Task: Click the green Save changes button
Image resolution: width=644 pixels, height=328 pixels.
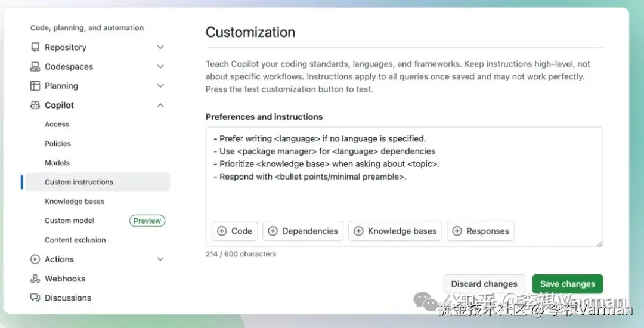Action: [x=568, y=284]
